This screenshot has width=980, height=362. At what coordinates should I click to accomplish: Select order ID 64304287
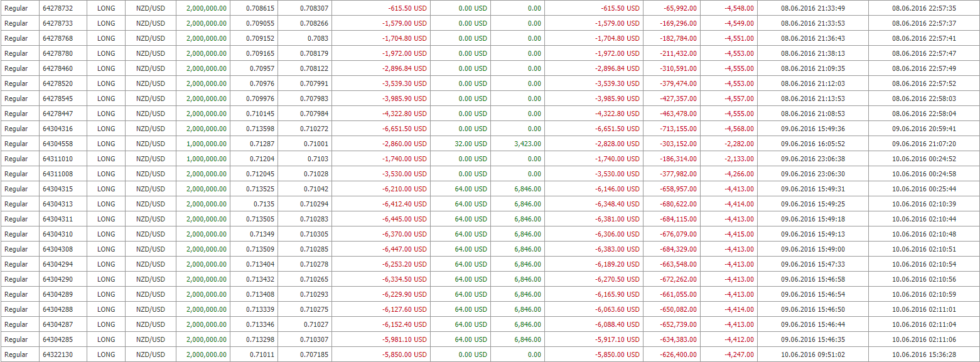[58, 324]
